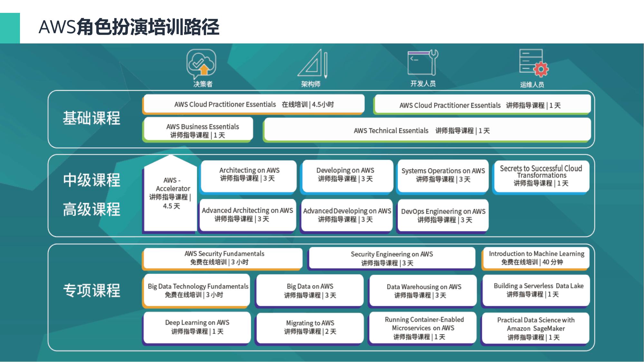Click the slide title AWS角色扮演培训路径

[129, 27]
